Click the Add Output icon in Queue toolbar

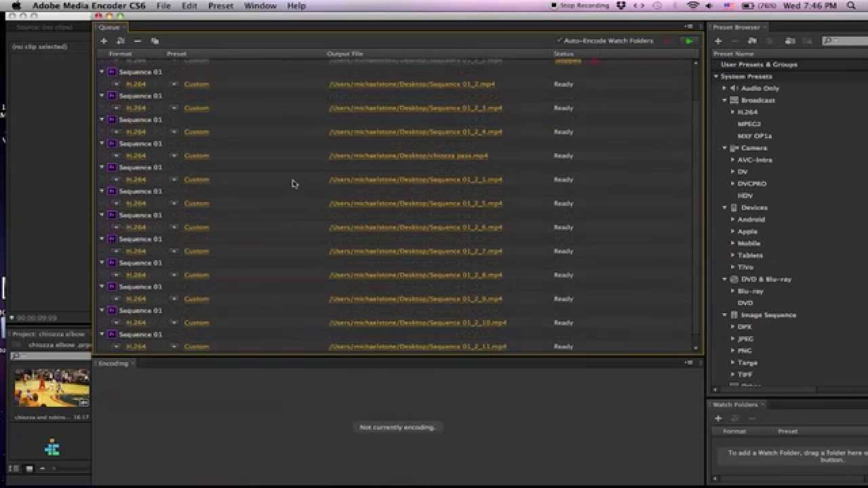(x=121, y=41)
